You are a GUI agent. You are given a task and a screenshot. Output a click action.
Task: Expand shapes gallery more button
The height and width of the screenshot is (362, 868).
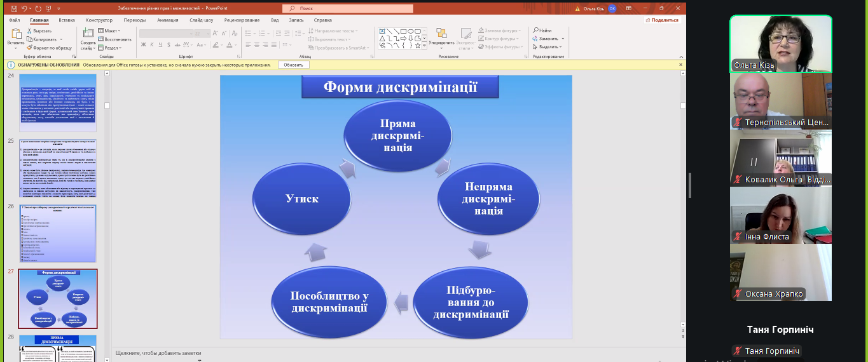click(425, 46)
